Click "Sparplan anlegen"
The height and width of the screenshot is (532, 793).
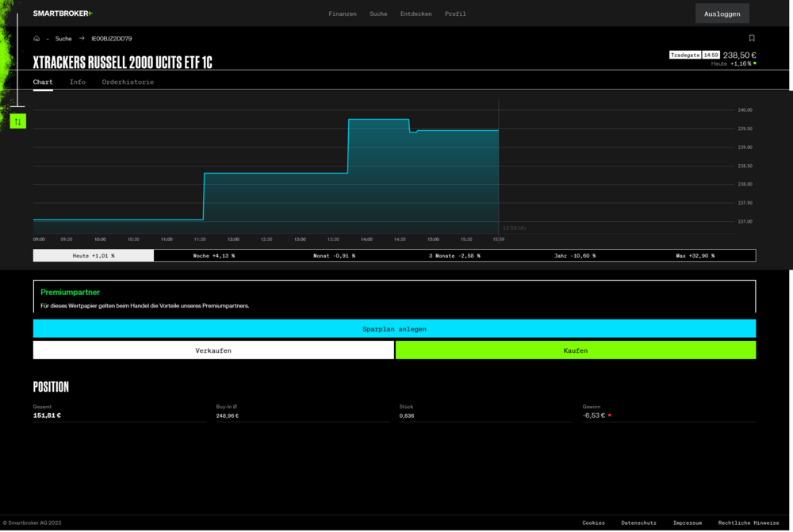[x=394, y=328]
